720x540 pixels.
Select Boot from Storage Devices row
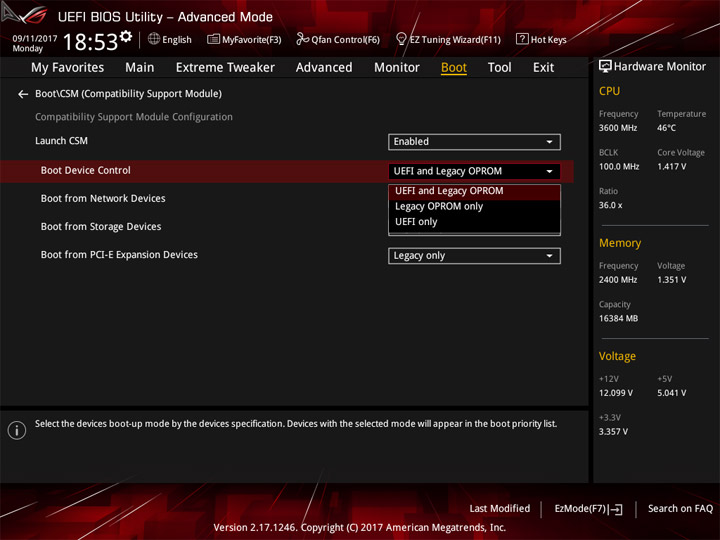coord(101,226)
